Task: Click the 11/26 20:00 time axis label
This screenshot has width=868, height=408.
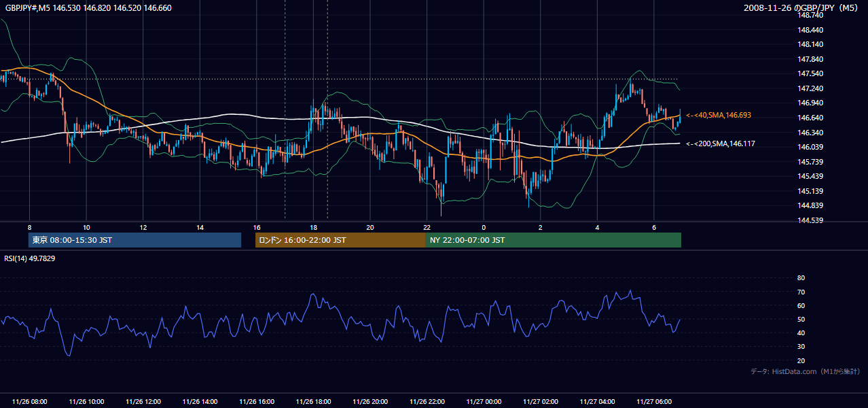Action: click(x=370, y=402)
